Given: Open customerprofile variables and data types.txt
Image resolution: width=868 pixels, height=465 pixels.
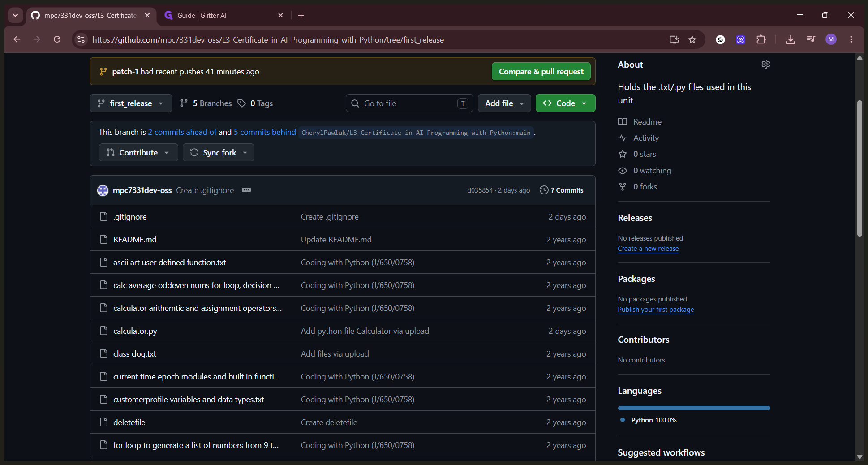Looking at the screenshot, I should coord(189,399).
